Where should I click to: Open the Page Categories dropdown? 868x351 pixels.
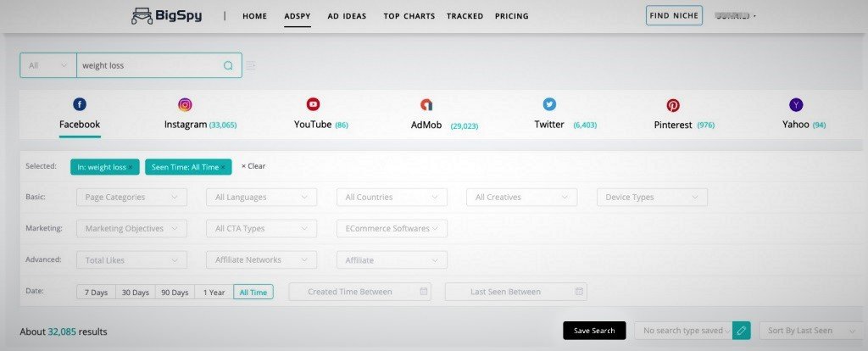131,197
